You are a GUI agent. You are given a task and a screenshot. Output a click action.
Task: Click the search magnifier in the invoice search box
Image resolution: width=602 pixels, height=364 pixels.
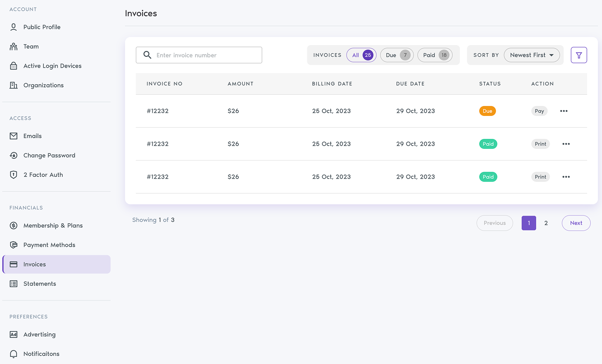click(x=147, y=55)
